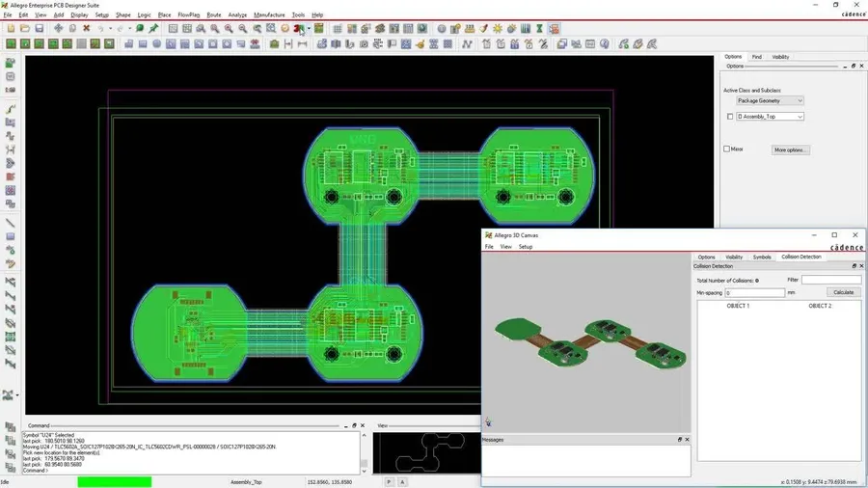
Task: Click the circle shape icon in the second toolbar
Action: 156,43
